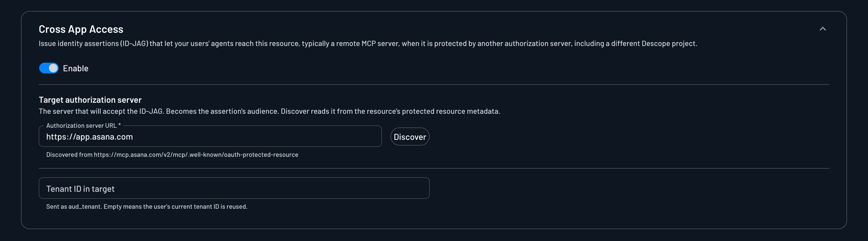Collapse the Cross App Access section chevron
The width and height of the screenshot is (868, 241).
coord(823,29)
